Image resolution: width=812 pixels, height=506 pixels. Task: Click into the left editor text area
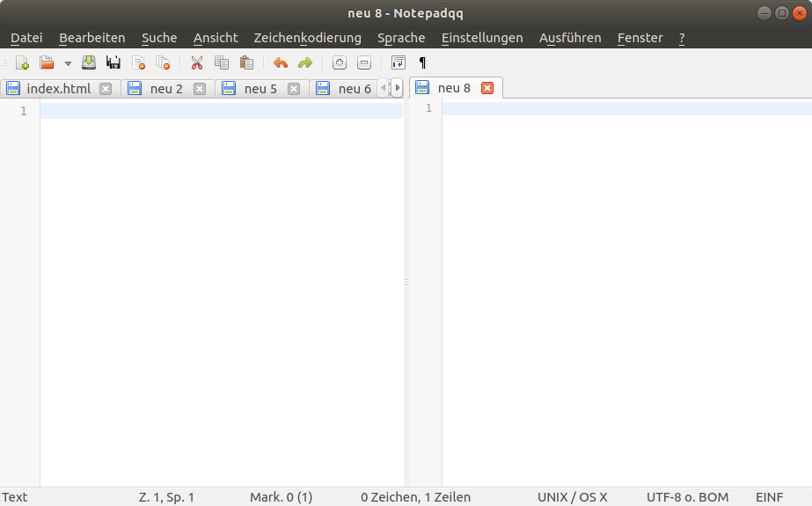(x=222, y=293)
